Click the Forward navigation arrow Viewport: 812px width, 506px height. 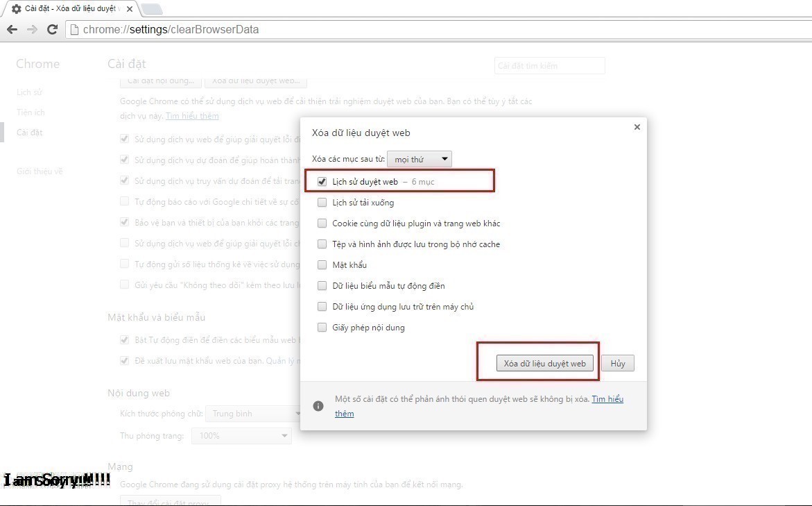(x=32, y=29)
